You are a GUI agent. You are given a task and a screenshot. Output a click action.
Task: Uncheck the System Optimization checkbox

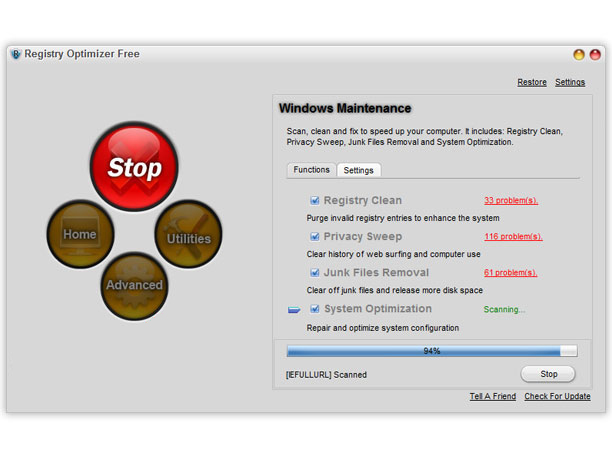[315, 309]
